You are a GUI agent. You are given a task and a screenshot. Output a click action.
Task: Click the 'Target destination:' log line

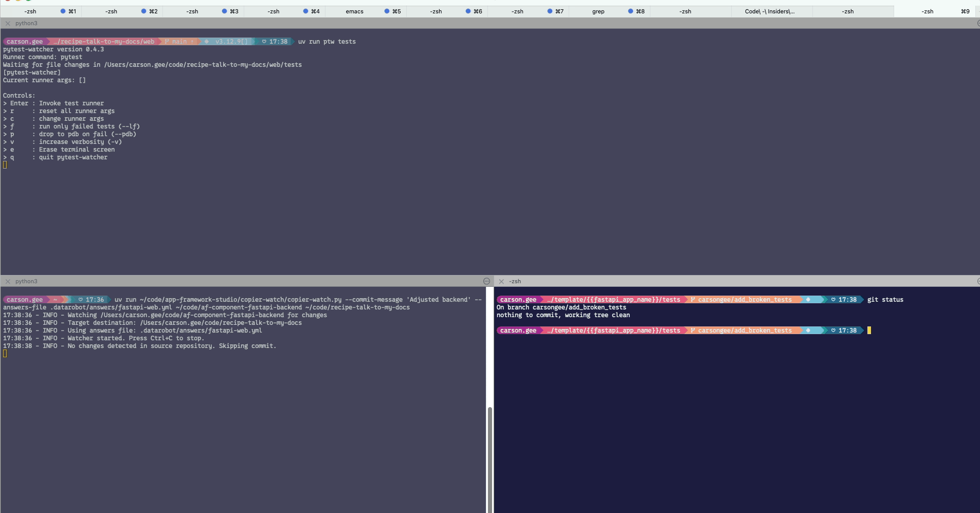[152, 323]
